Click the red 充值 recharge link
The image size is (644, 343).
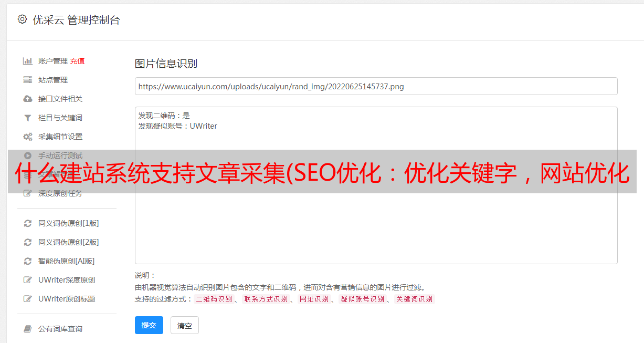pos(77,61)
